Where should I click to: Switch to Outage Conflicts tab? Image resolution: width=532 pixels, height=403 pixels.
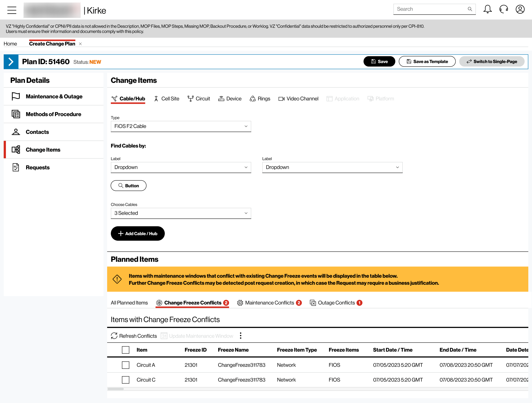pyautogui.click(x=336, y=303)
